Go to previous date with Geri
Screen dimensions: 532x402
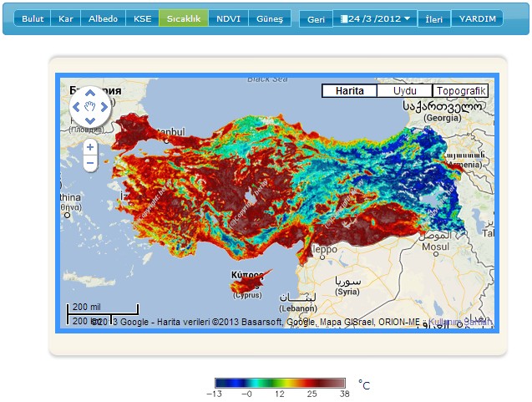316,18
